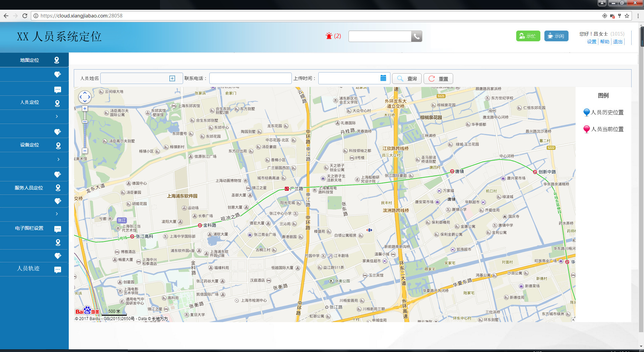Expand the chevron under 设备定位
The height and width of the screenshot is (352, 644).
tap(58, 159)
